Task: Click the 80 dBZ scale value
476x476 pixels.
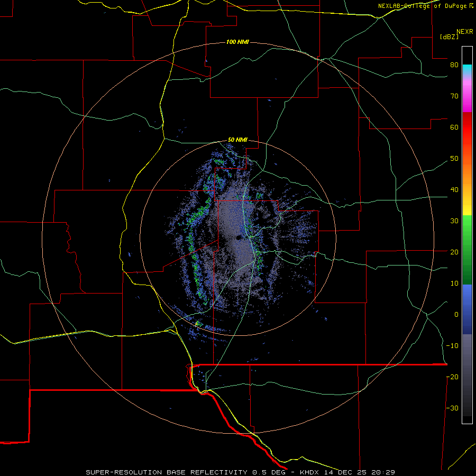Action: 454,65
